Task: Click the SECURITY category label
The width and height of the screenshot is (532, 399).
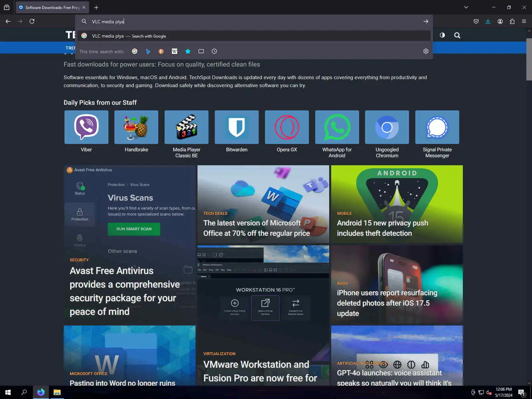Action: coord(79,260)
